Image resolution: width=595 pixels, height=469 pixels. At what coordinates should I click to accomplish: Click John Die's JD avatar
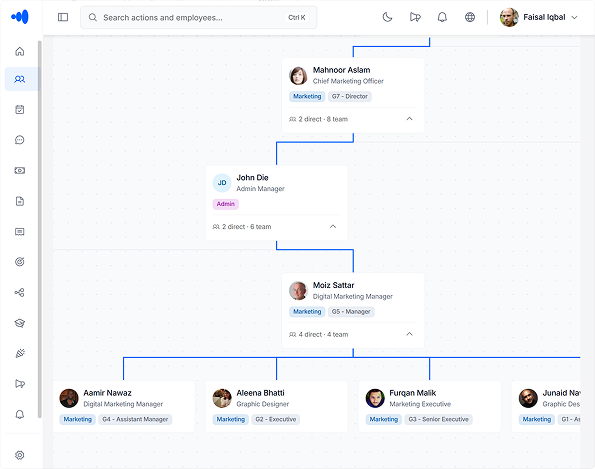222,183
